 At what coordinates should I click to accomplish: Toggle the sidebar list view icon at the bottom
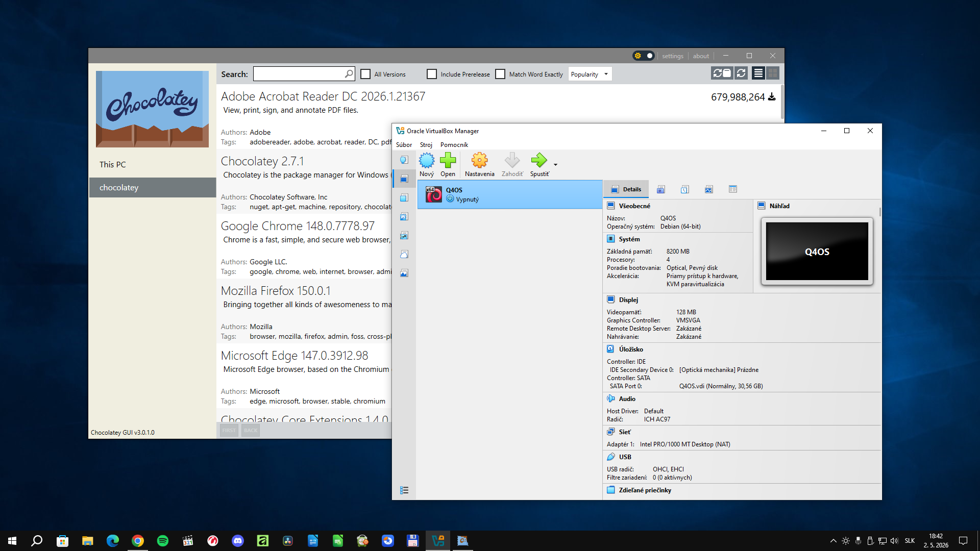(404, 490)
